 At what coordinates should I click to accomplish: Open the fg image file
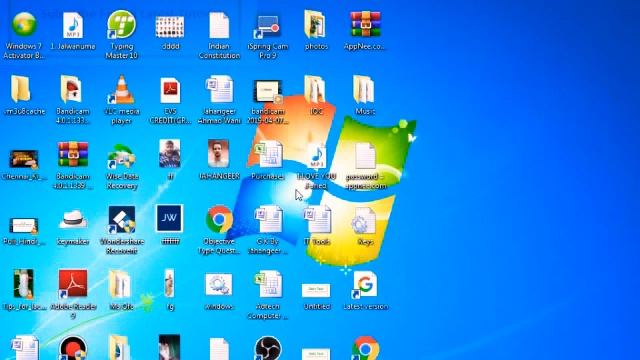170,283
